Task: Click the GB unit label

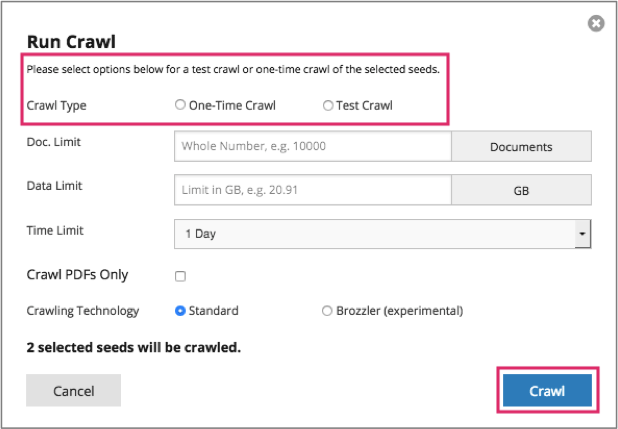Action: (521, 190)
